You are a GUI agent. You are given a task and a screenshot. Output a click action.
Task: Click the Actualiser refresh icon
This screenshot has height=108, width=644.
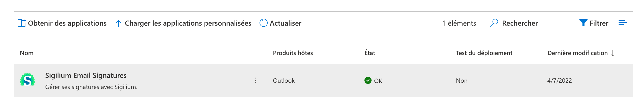pyautogui.click(x=263, y=23)
